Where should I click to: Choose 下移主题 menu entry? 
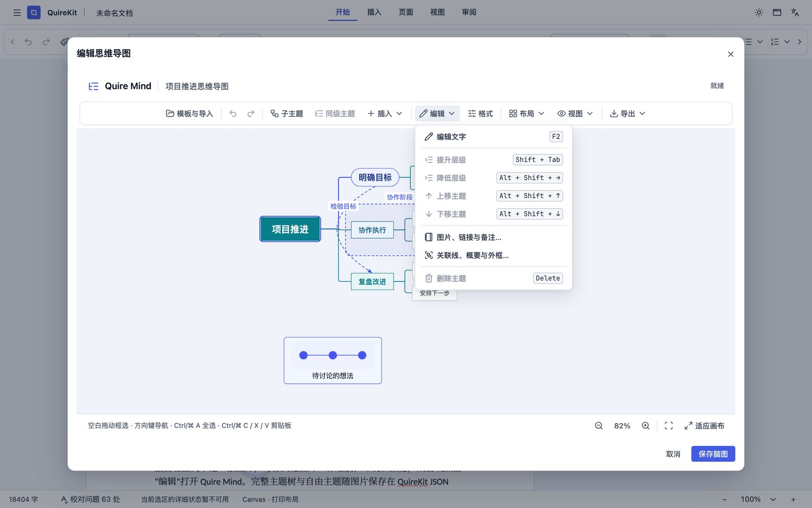point(493,214)
